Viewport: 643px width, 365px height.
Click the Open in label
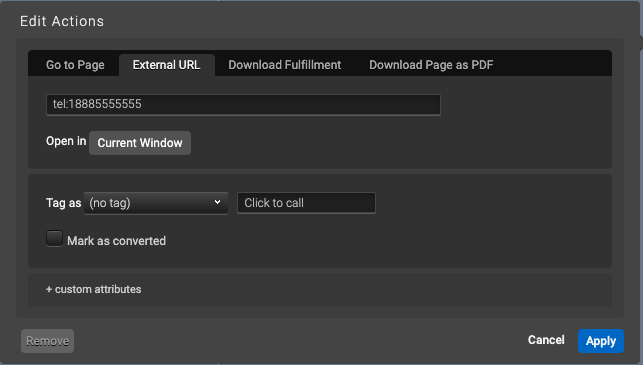tap(66, 141)
